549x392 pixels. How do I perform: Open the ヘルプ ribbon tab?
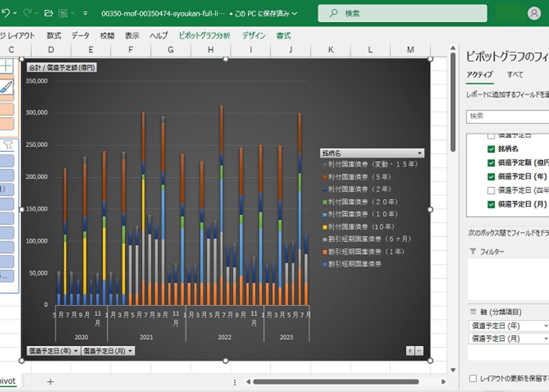(159, 36)
